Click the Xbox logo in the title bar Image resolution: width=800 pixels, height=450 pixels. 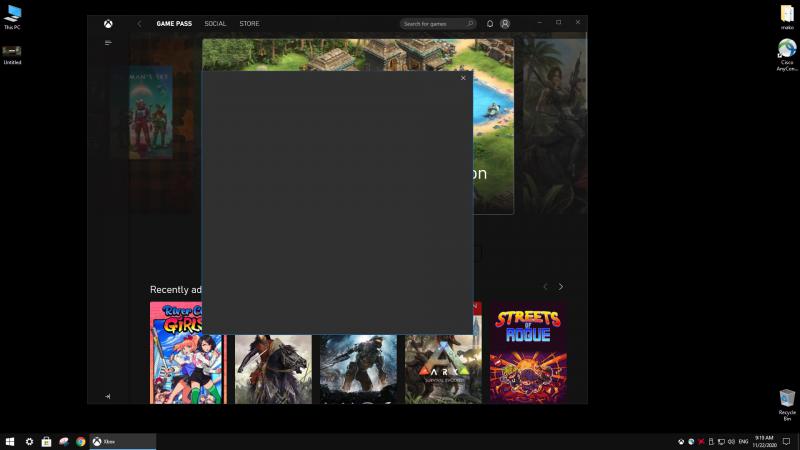point(108,23)
